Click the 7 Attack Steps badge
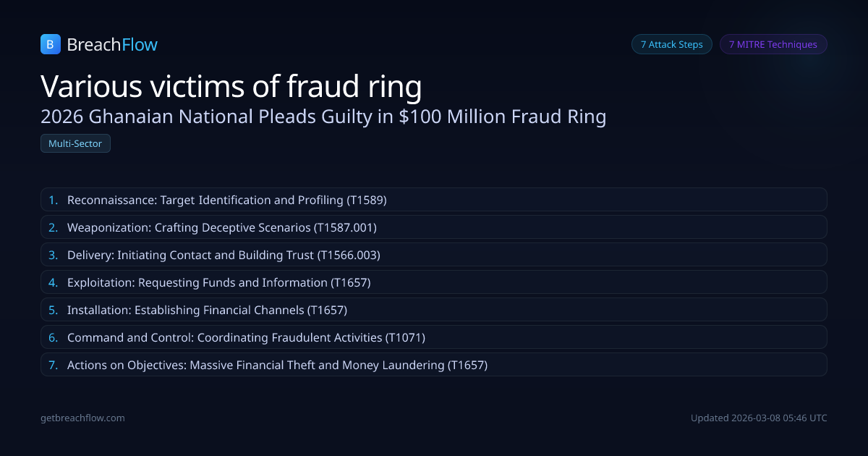Screen dimensions: 868x456 pos(671,44)
